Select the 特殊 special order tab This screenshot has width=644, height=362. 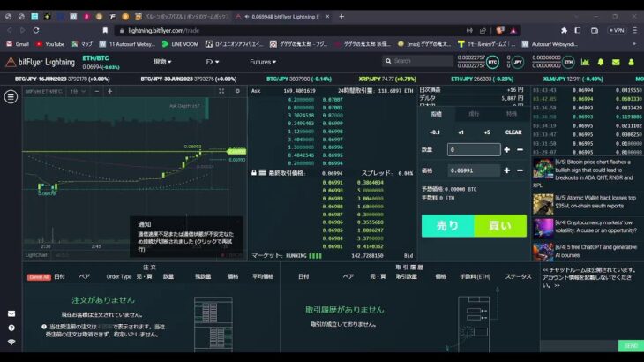coord(511,114)
